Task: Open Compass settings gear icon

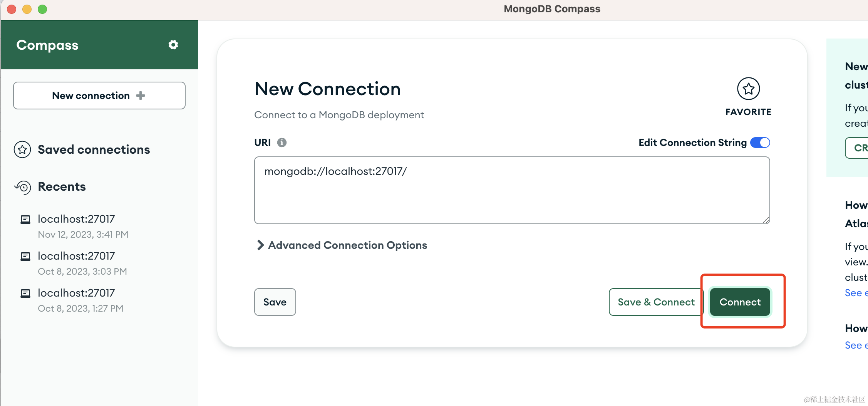Action: [x=173, y=45]
